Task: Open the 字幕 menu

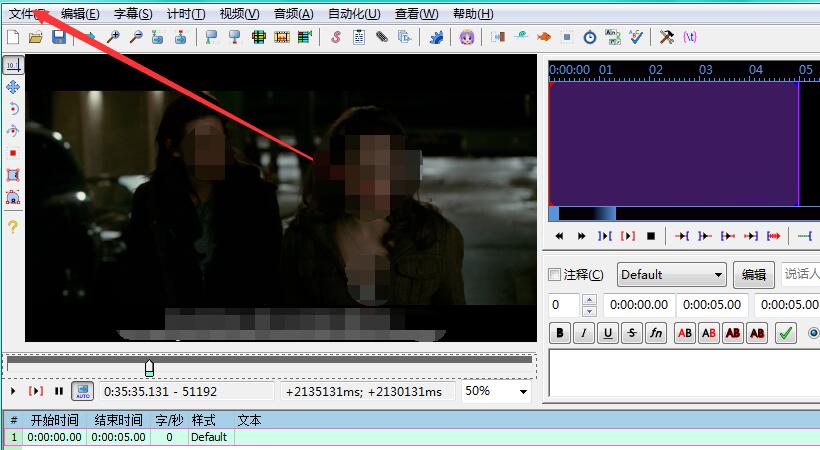Action: tap(133, 13)
